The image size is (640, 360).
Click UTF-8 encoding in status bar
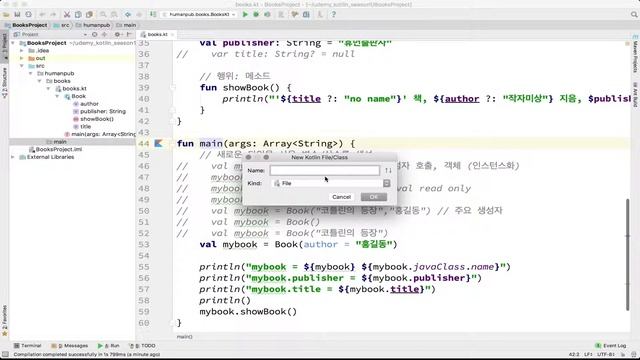[x=606, y=354]
